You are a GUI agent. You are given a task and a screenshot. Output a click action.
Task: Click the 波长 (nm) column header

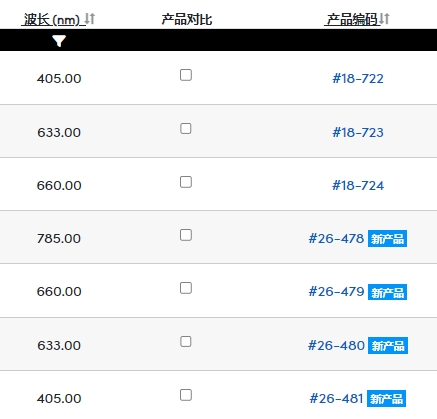[x=52, y=19]
